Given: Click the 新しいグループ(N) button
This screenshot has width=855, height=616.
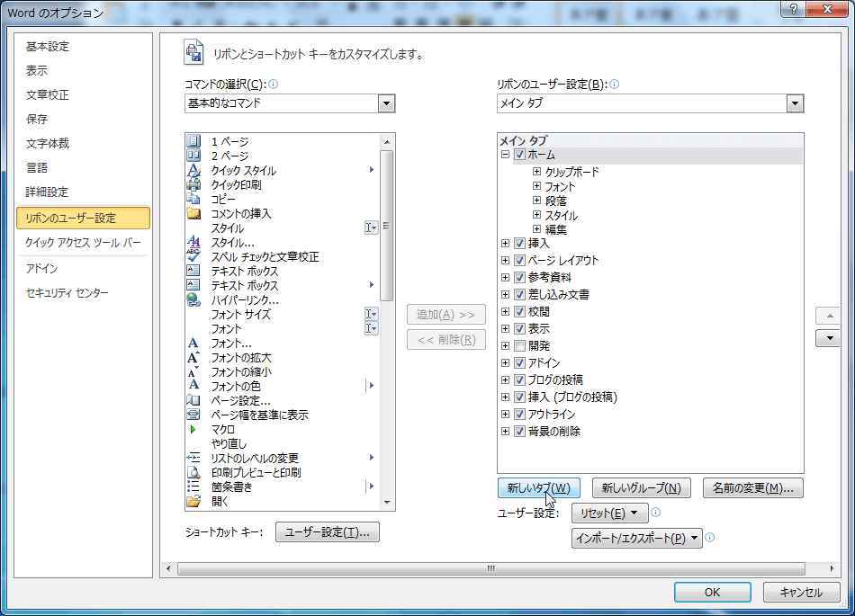Looking at the screenshot, I should click(641, 487).
